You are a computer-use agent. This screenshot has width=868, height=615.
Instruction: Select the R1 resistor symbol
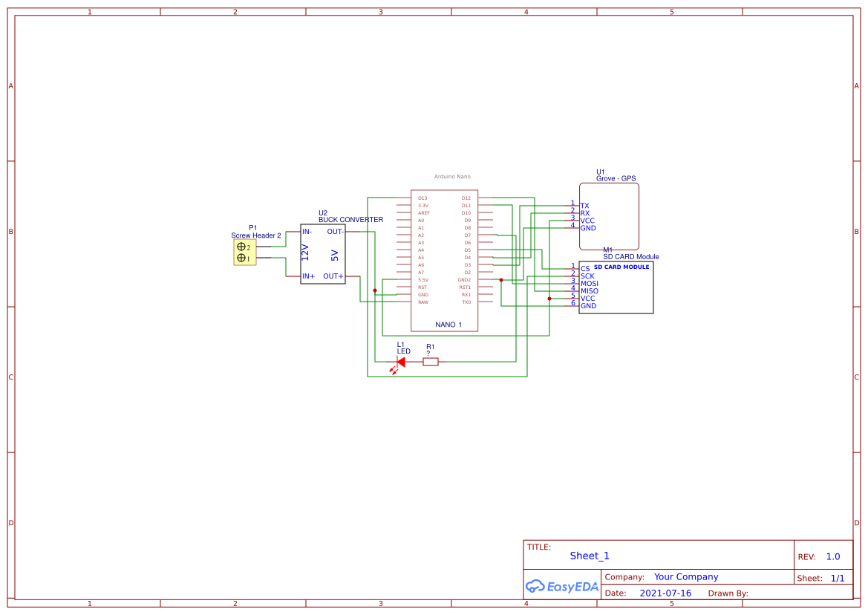[x=431, y=362]
